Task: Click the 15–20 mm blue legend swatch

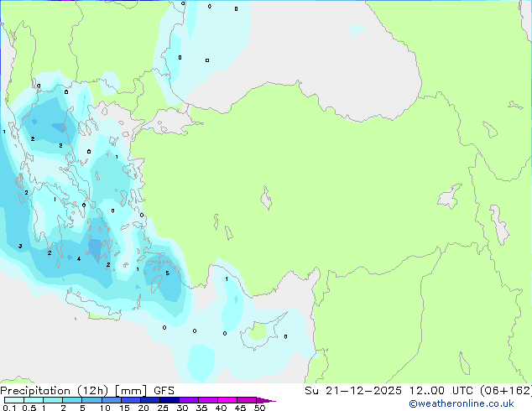Action: 131,400
